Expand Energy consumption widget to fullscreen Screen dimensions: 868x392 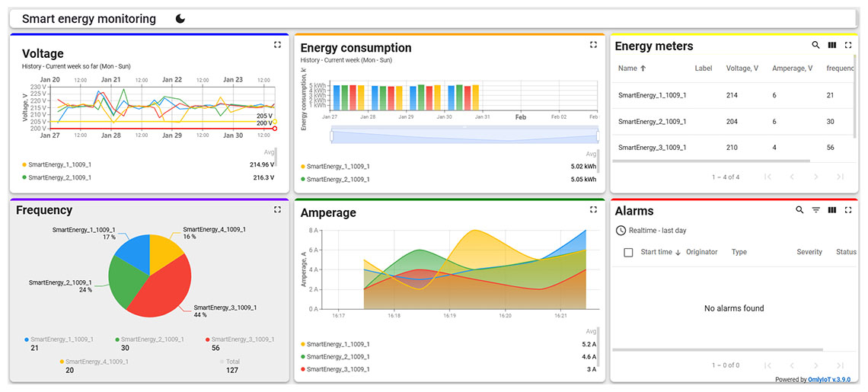tap(593, 45)
